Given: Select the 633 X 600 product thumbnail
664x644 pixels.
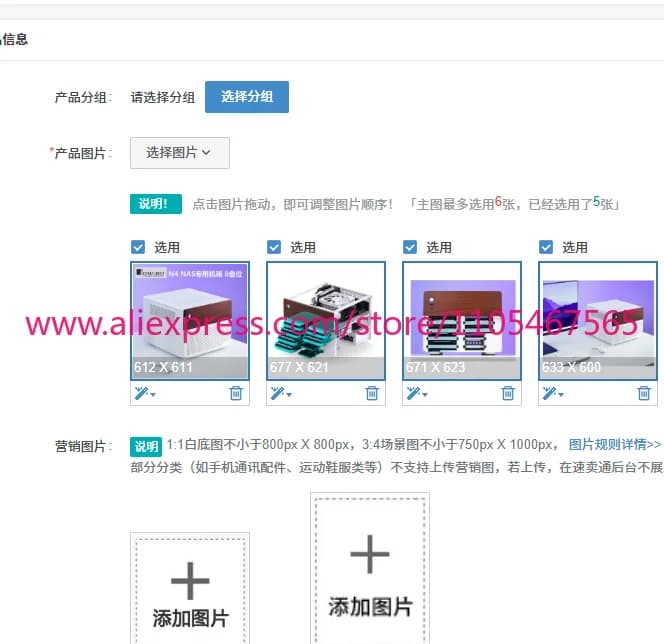Looking at the screenshot, I should [x=598, y=321].
